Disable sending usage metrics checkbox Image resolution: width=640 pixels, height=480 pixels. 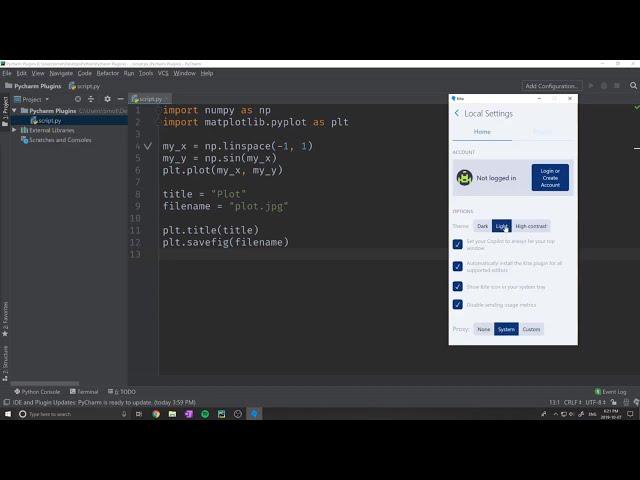click(458, 304)
